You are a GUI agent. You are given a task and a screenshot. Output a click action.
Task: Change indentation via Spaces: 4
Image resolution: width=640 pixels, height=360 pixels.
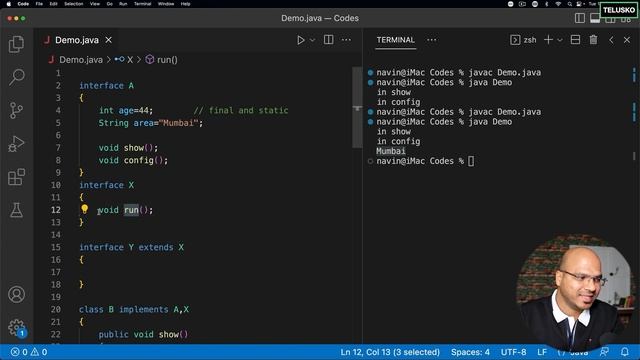470,352
